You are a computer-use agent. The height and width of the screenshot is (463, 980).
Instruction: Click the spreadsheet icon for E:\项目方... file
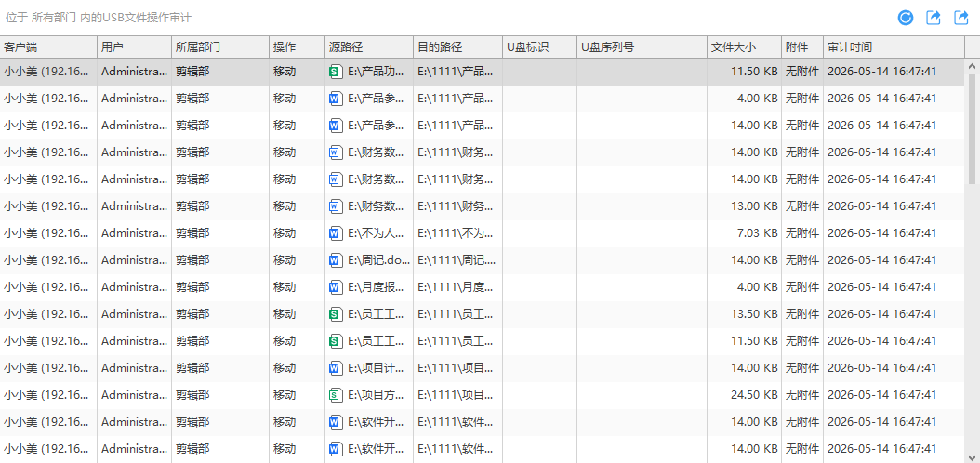pos(336,394)
